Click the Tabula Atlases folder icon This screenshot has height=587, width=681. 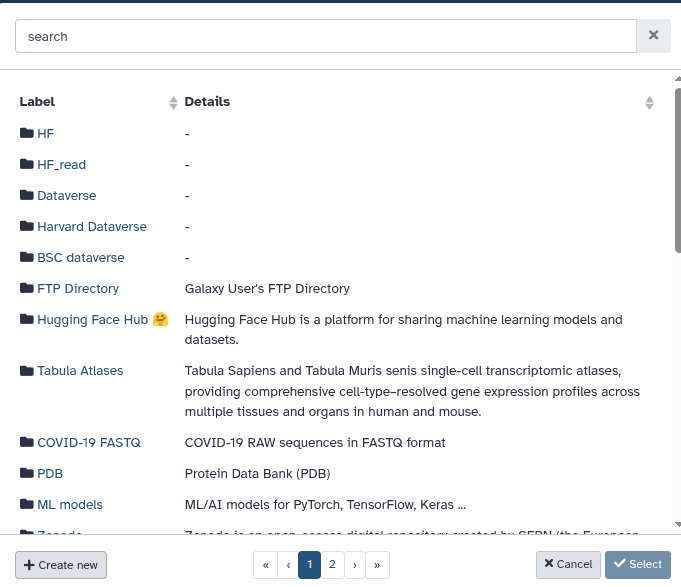tap(26, 371)
